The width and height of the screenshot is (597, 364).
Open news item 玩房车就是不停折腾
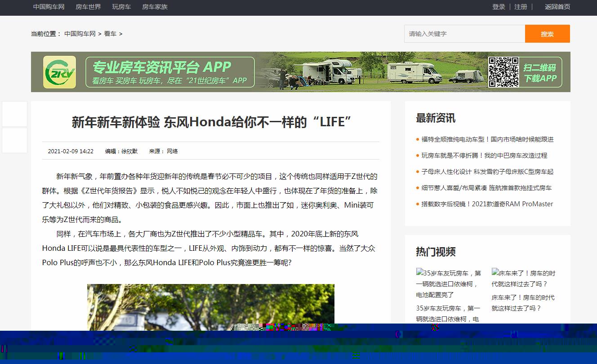(x=484, y=155)
